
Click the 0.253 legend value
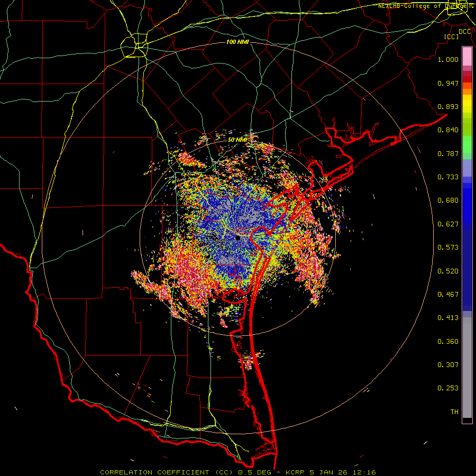(x=448, y=388)
